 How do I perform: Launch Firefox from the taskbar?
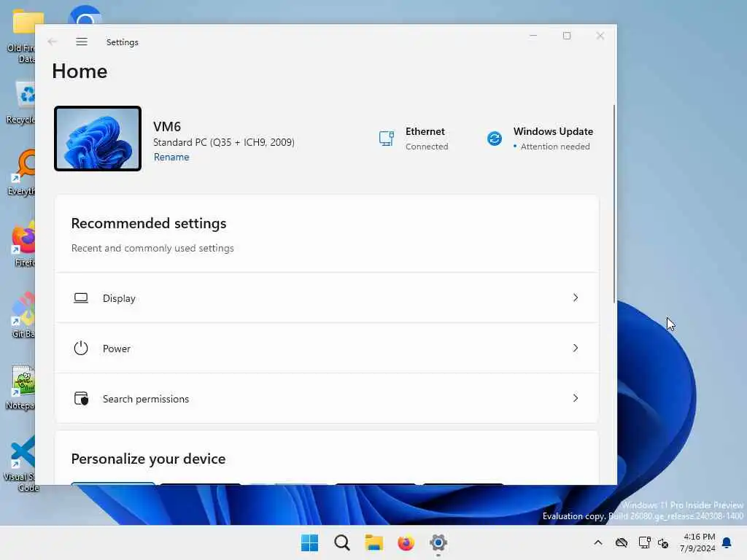(406, 542)
